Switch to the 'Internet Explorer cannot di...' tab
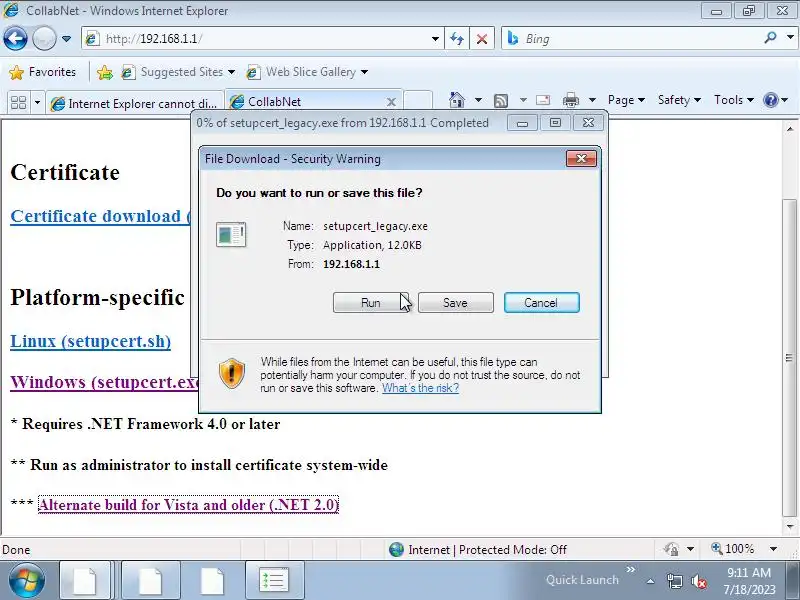The width and height of the screenshot is (800, 600). 135,104
